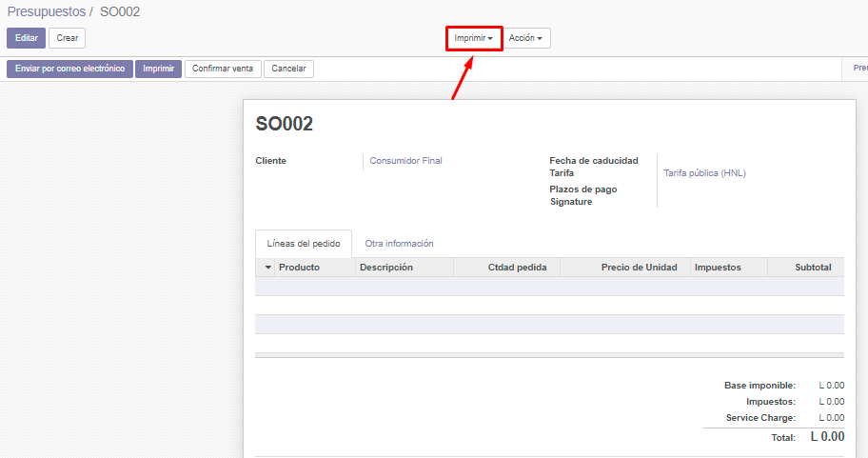Click the Ctdad pedida column header
868x458 pixels.
pos(517,268)
